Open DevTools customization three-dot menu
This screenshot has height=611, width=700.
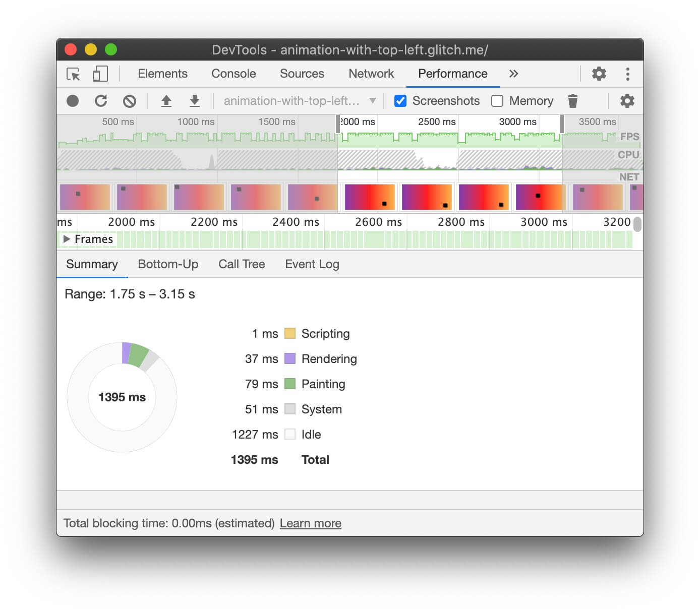coord(628,74)
